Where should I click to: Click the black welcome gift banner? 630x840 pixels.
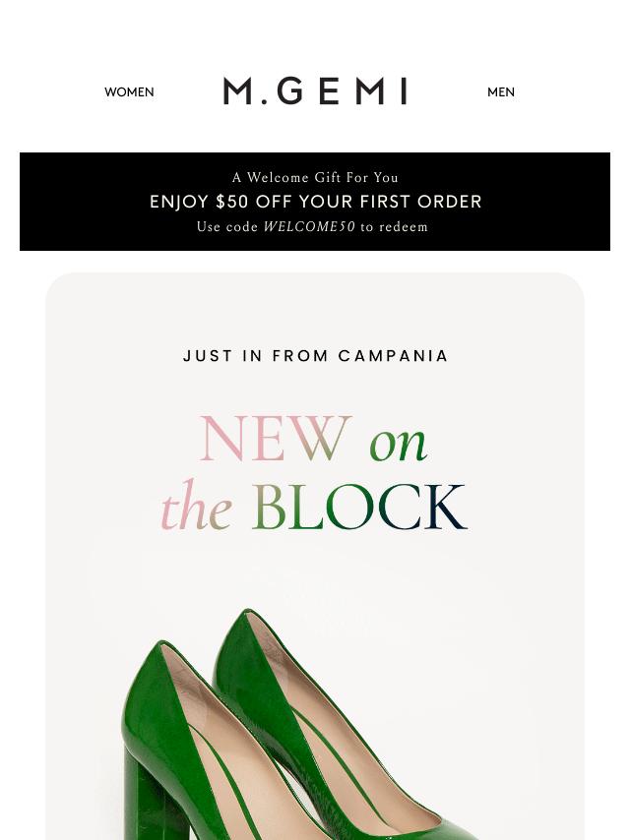(x=315, y=202)
